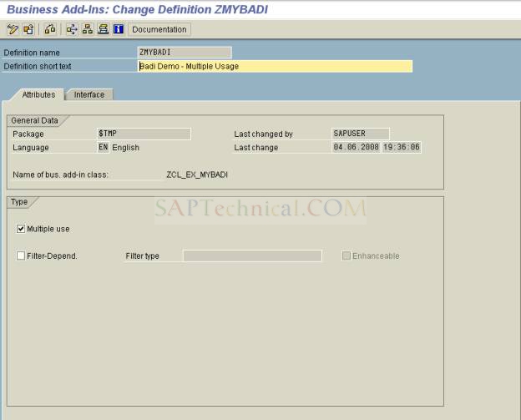Uncheck the Multiple use checkbox
Image resolution: width=521 pixels, height=420 pixels.
(x=21, y=229)
